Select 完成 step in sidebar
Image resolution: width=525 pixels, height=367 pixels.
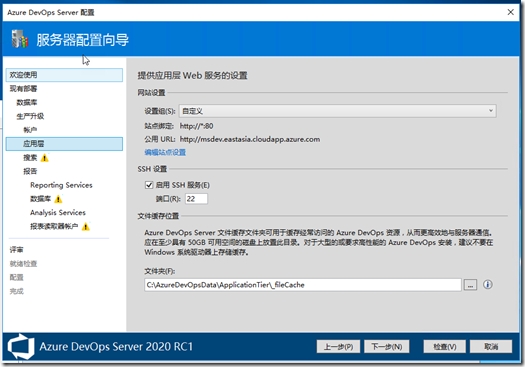click(16, 291)
